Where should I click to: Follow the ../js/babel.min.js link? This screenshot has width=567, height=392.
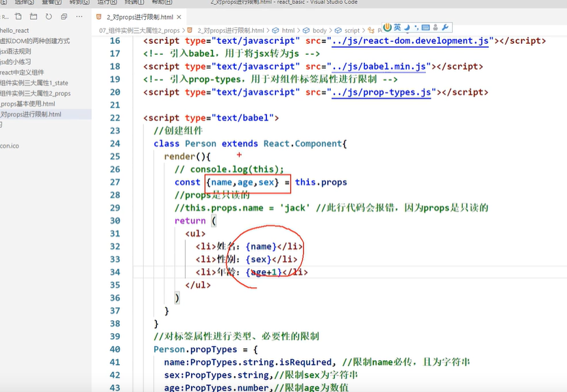pyautogui.click(x=379, y=66)
